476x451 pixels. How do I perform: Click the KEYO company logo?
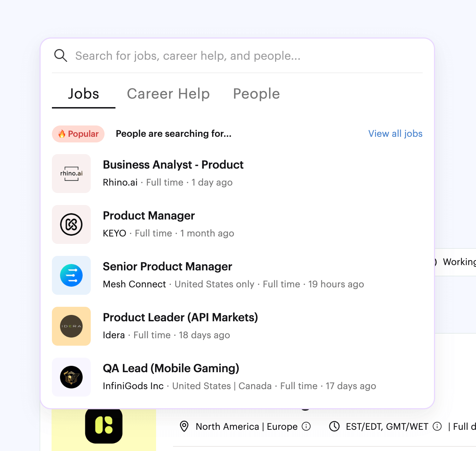(x=71, y=224)
